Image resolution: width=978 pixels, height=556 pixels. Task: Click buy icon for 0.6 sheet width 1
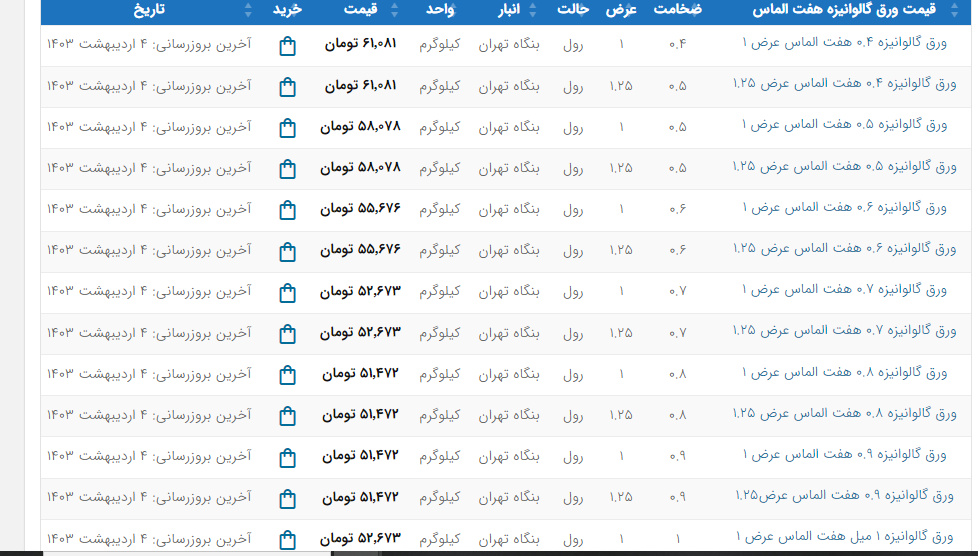(288, 210)
